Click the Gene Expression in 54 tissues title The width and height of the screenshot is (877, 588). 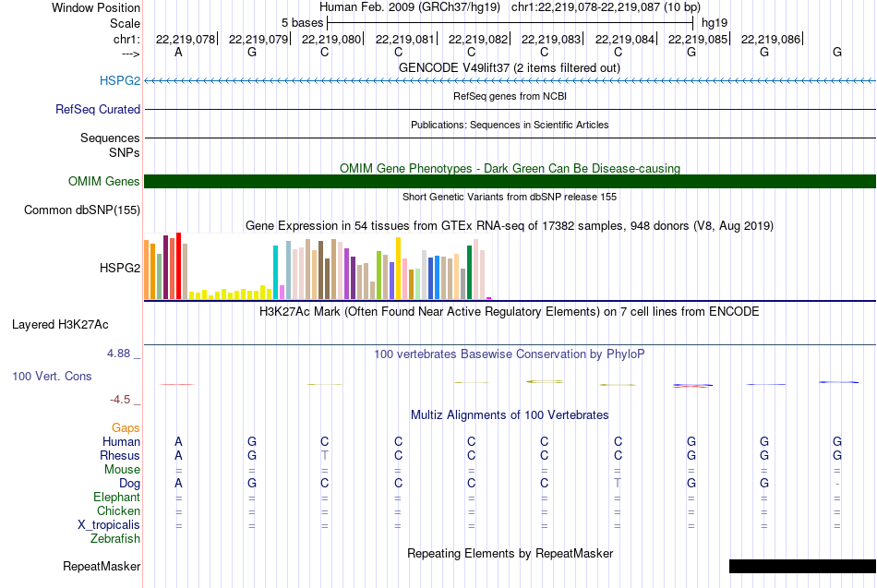(510, 226)
